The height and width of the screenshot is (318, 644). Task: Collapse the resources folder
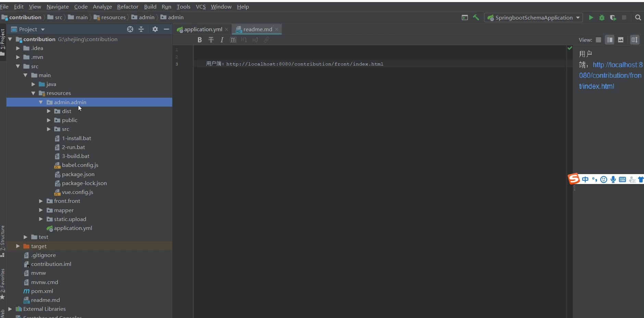click(33, 93)
